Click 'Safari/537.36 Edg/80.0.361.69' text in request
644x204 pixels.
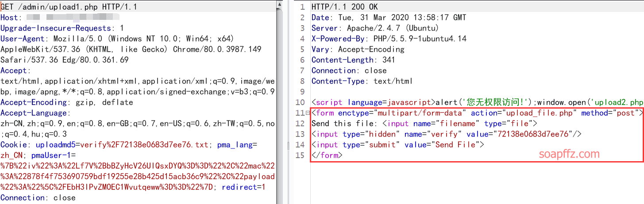coord(65,60)
